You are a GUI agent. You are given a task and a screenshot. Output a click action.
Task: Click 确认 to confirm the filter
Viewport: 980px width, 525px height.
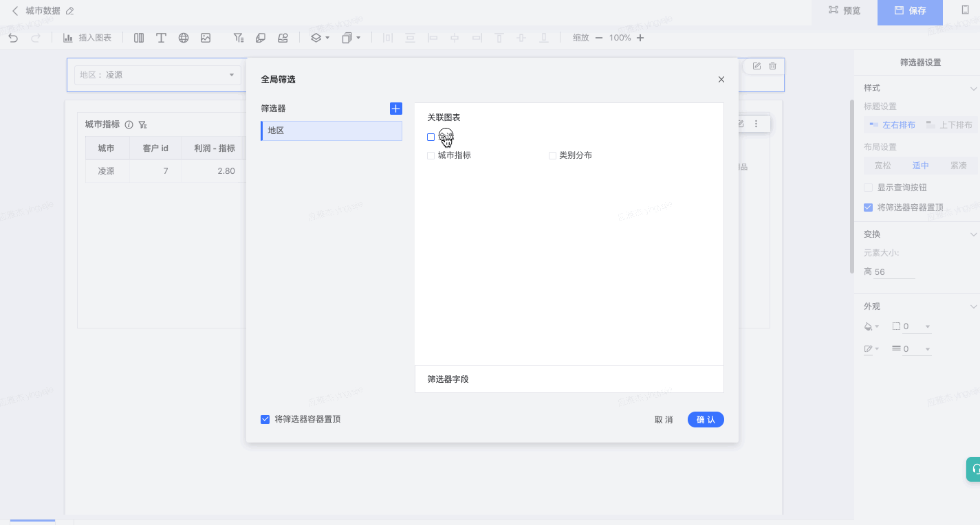[706, 420]
